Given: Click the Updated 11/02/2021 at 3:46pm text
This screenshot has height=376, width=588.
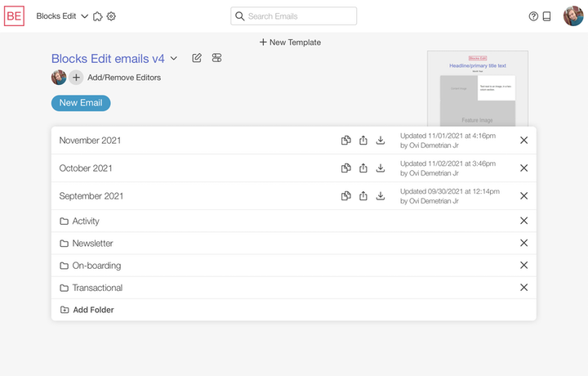Looking at the screenshot, I should click(448, 163).
